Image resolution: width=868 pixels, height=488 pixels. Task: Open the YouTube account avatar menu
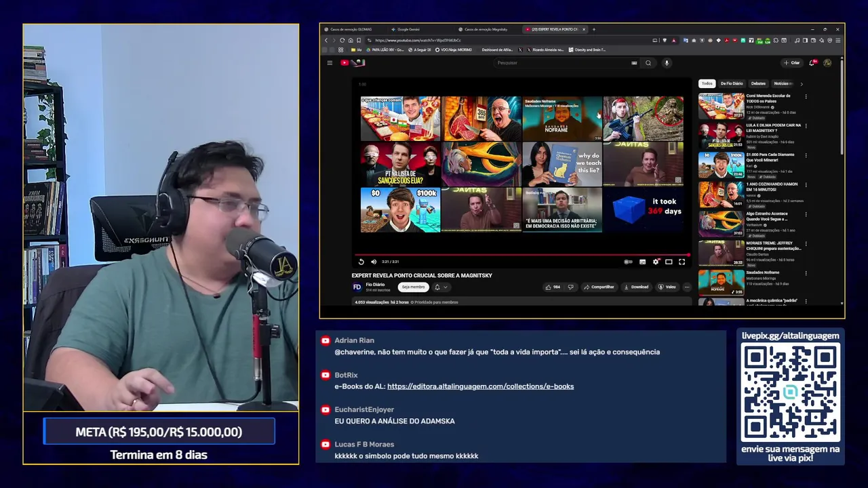pyautogui.click(x=827, y=63)
